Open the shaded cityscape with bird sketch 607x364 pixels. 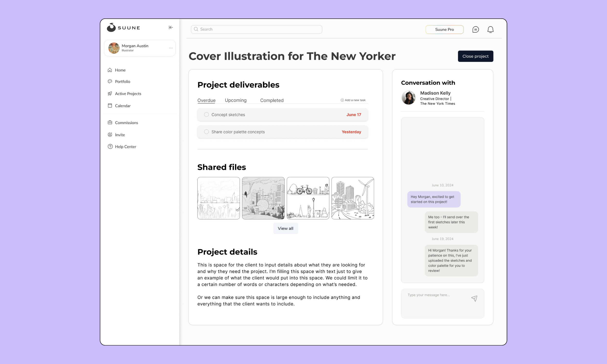[263, 198]
